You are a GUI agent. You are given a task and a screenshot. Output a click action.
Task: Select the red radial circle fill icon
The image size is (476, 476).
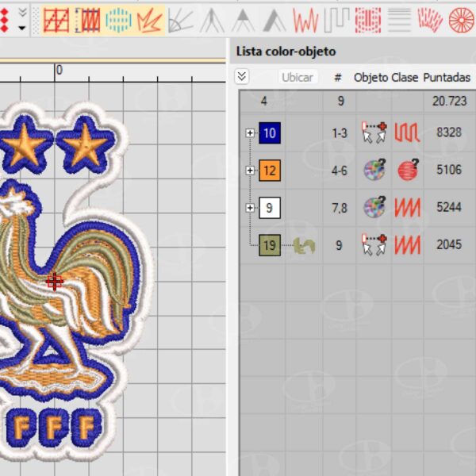pos(462,21)
